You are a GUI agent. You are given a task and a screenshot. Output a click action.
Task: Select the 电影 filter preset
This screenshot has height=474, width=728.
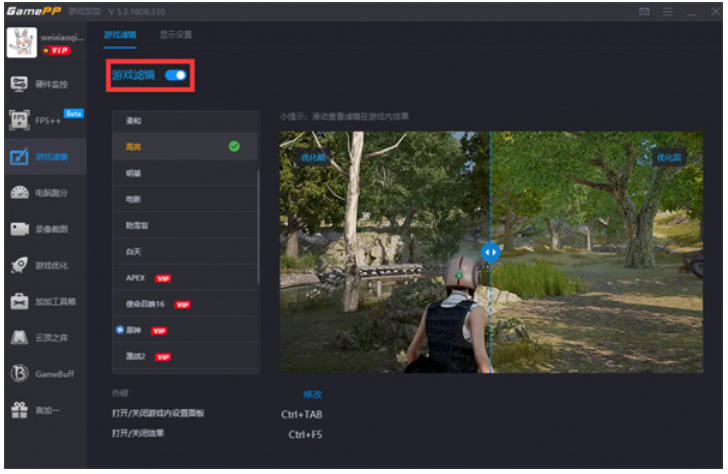[x=185, y=199]
